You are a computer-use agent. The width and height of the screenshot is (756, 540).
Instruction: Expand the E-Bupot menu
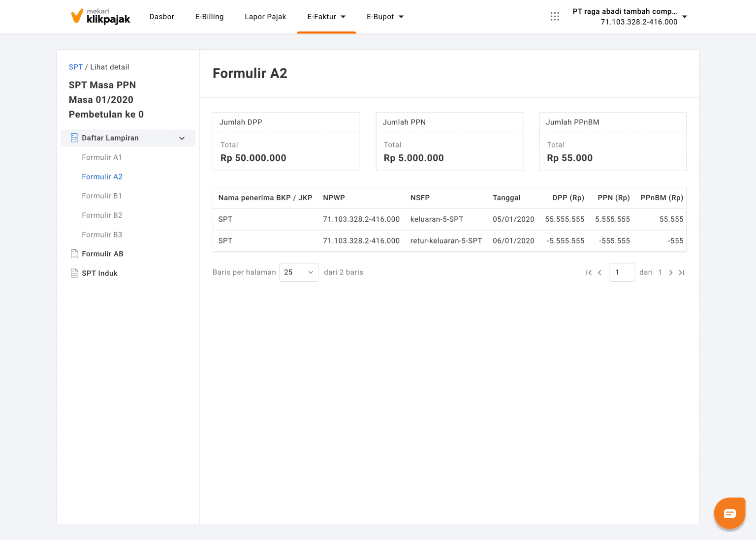(385, 17)
